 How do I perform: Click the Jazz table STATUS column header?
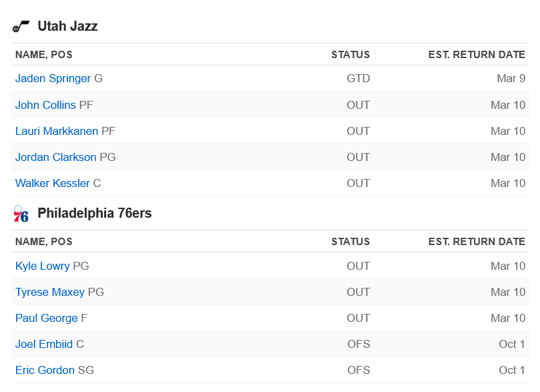pos(350,55)
